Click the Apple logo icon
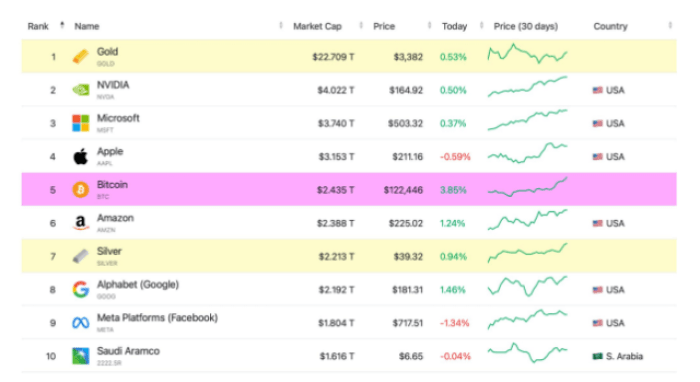 point(81,156)
